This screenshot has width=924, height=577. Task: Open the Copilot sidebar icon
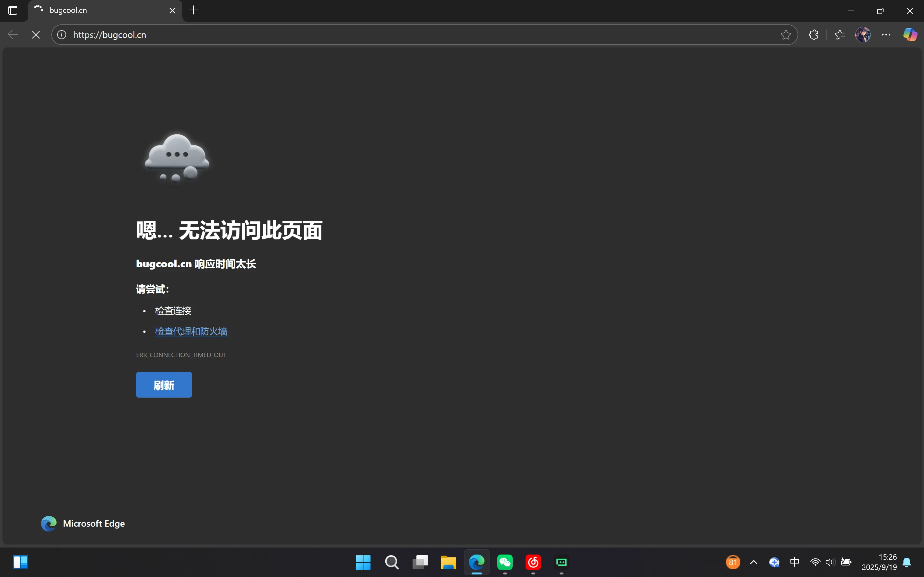point(910,35)
